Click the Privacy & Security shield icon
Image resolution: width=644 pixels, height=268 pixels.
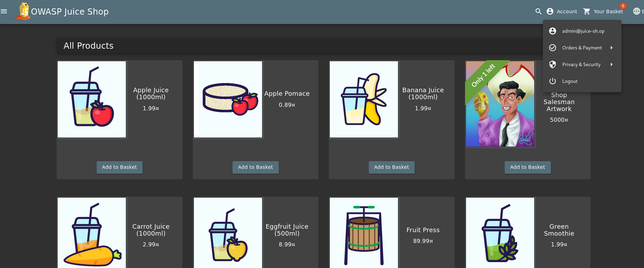553,64
